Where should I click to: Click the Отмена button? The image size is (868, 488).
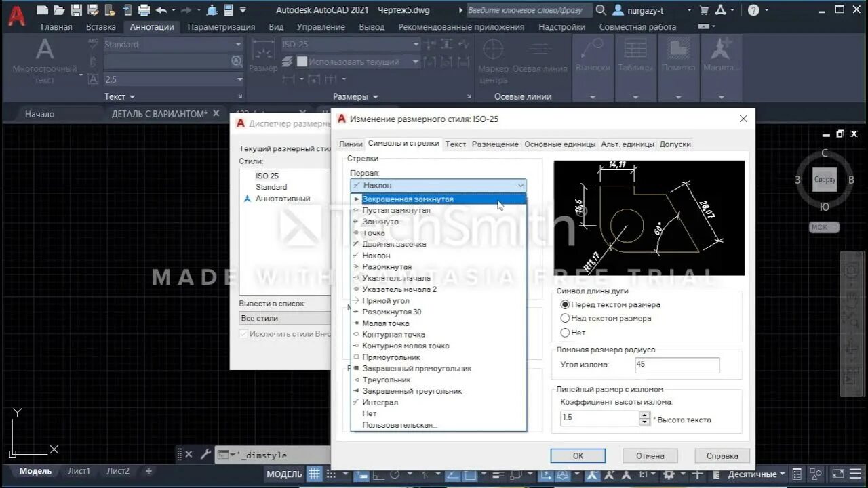coord(650,455)
